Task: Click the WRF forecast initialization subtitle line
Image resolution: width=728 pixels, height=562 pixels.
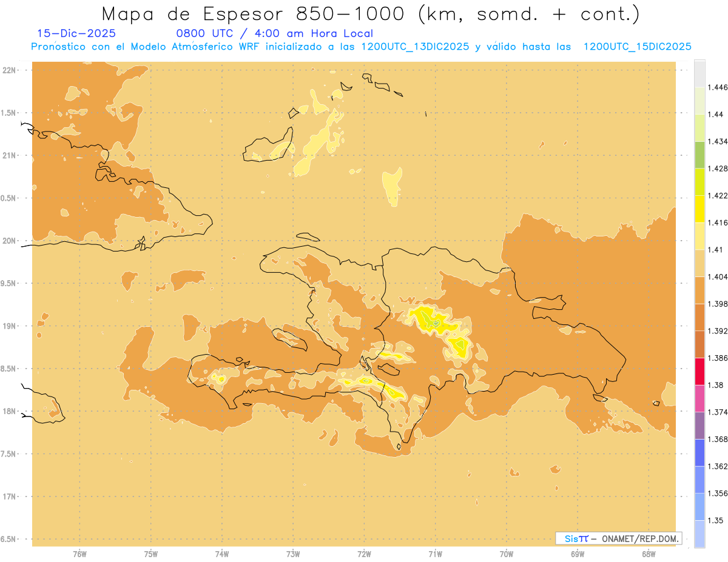Action: [x=361, y=47]
